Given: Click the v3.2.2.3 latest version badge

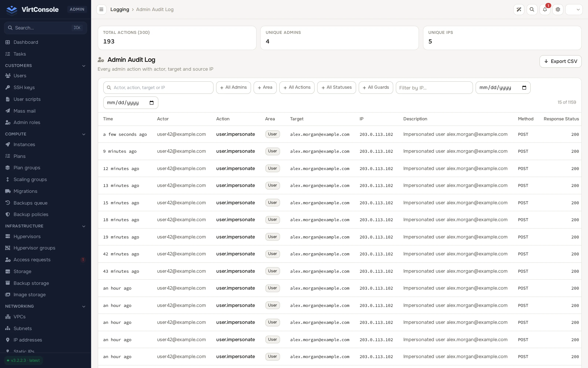Looking at the screenshot, I should 24,360.
